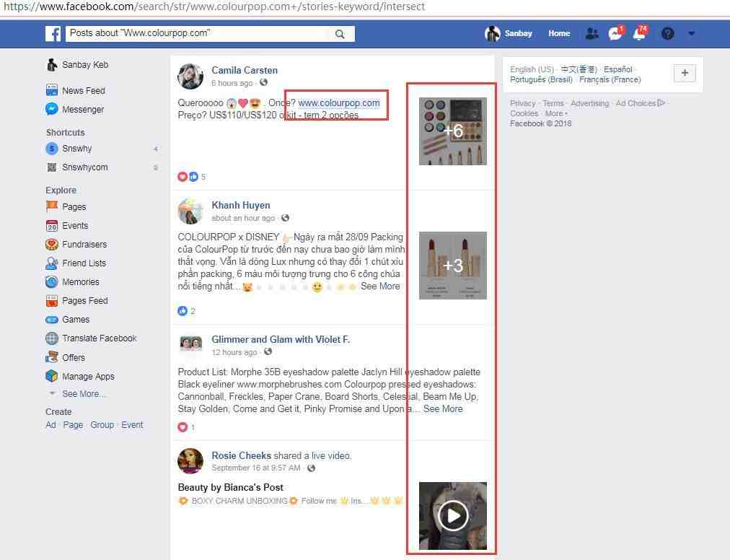
Task: Create a new Event
Action: [132, 425]
